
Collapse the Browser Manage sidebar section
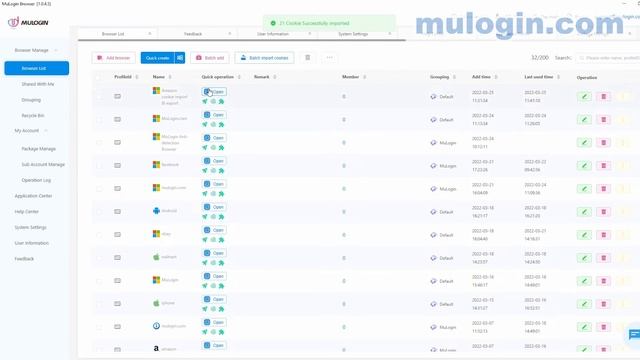coord(56,50)
